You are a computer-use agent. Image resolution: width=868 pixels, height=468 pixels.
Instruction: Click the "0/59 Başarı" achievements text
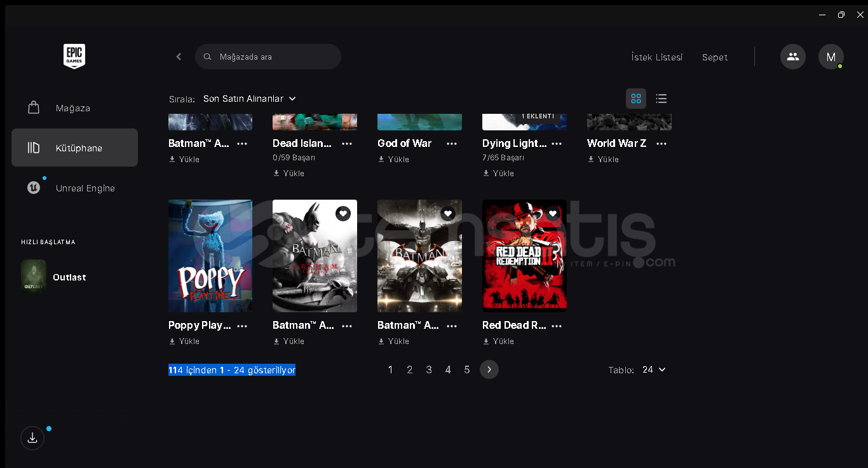pyautogui.click(x=294, y=158)
